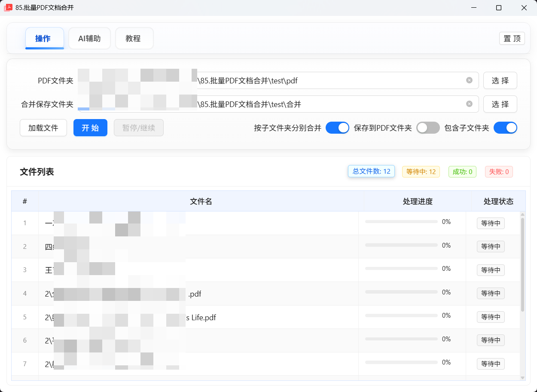This screenshot has height=392, width=537.
Task: Switch to the AI辅助 tab
Action: [x=89, y=38]
